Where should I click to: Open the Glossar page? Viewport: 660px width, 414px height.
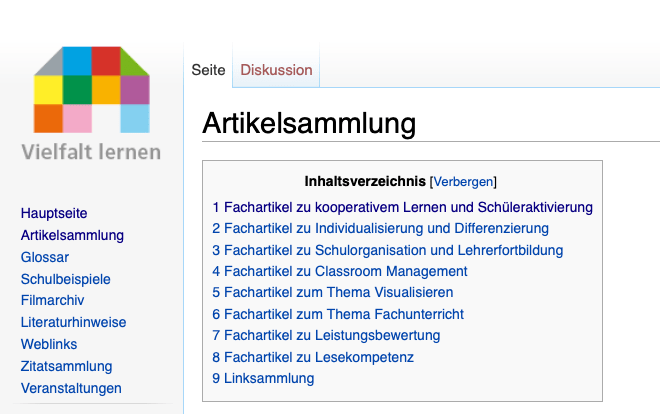45,257
